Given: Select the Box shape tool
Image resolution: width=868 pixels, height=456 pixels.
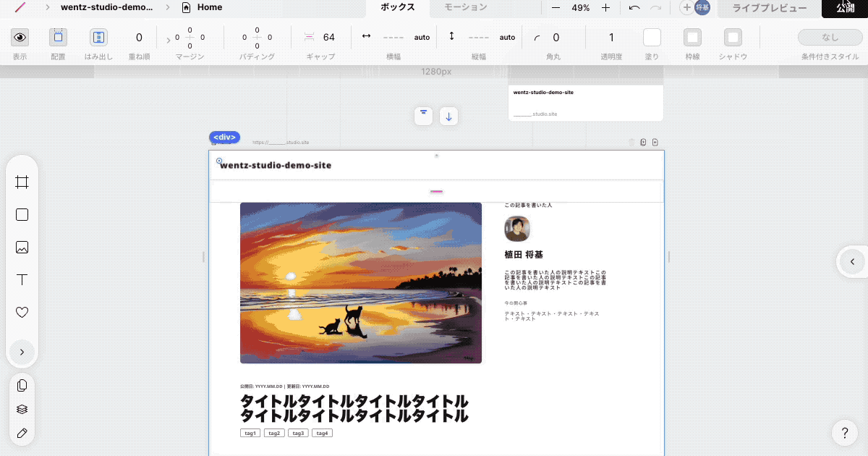Looking at the screenshot, I should [22, 214].
